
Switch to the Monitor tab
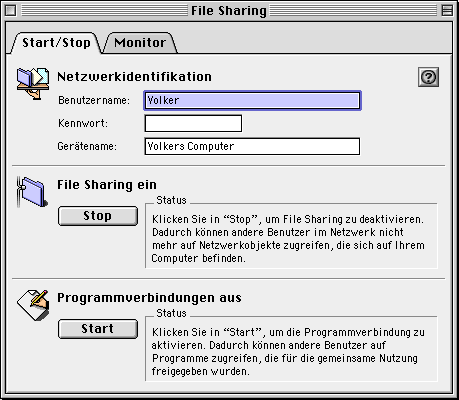pos(140,43)
